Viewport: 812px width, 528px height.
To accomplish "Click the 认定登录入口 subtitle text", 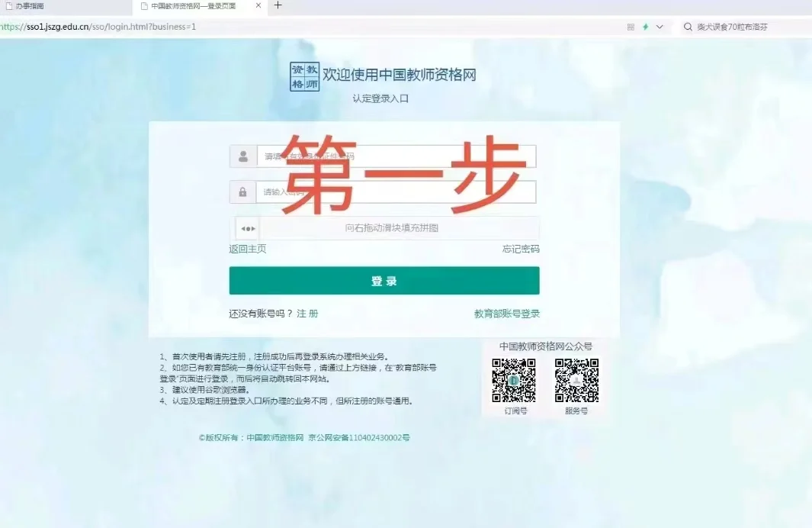I will click(x=380, y=98).
